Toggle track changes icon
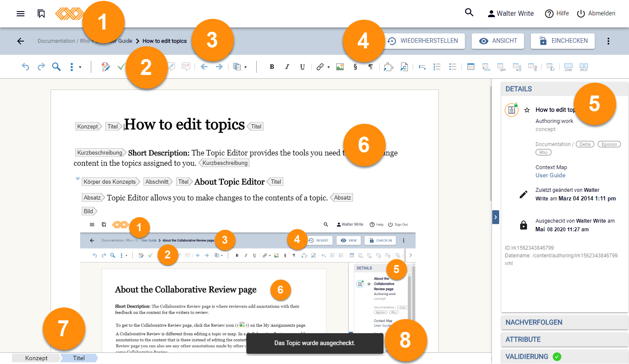 pos(105,67)
